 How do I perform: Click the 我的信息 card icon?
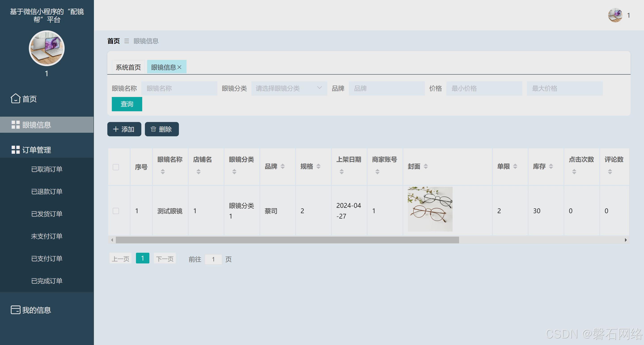click(x=15, y=310)
